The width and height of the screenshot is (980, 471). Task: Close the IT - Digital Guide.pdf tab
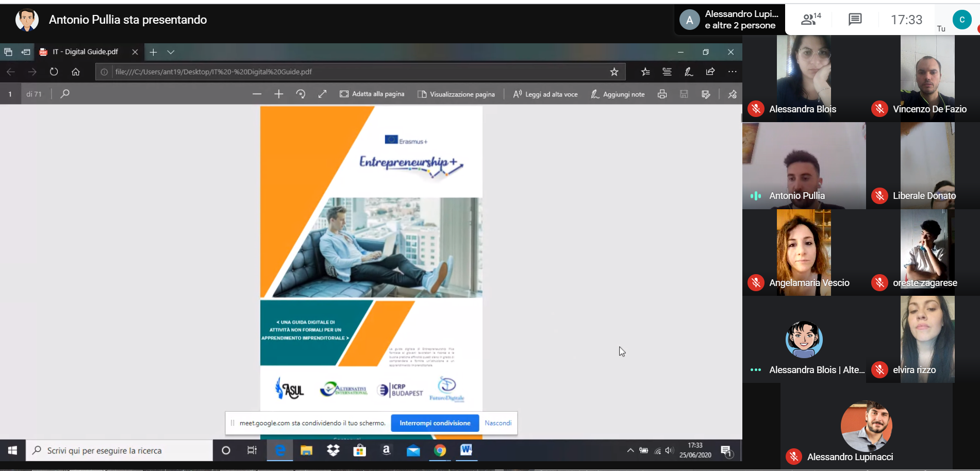point(135,52)
